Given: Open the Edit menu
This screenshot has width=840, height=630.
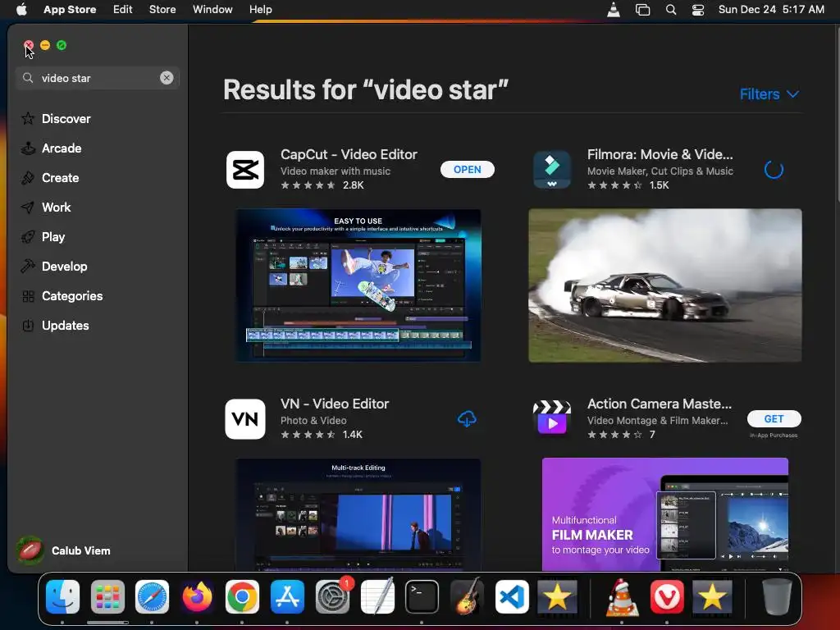Looking at the screenshot, I should tap(123, 9).
